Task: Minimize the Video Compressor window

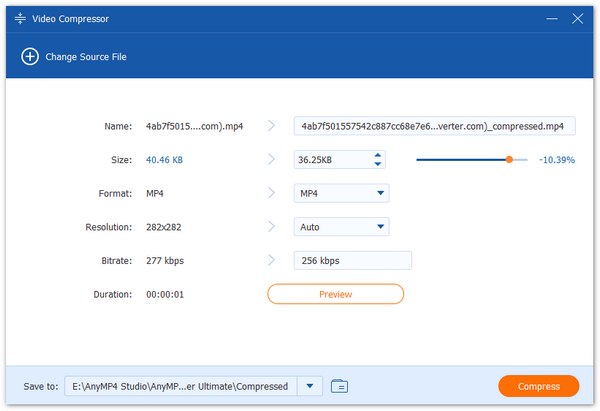Action: 551,19
